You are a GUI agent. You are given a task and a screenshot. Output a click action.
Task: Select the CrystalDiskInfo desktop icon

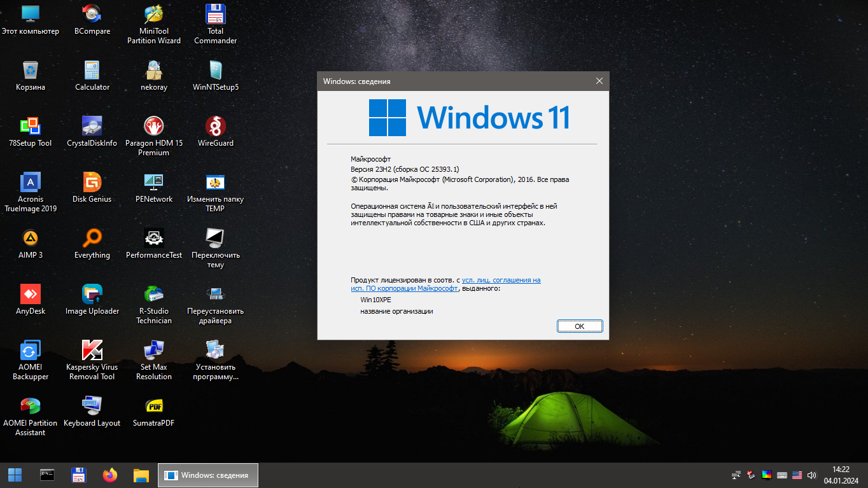coord(92,132)
